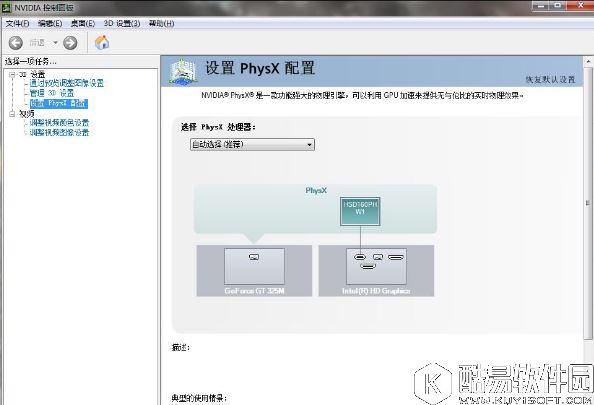This screenshot has height=405, width=594.
Task: Select 调整视频颜色设置 in the tree
Action: (59, 122)
